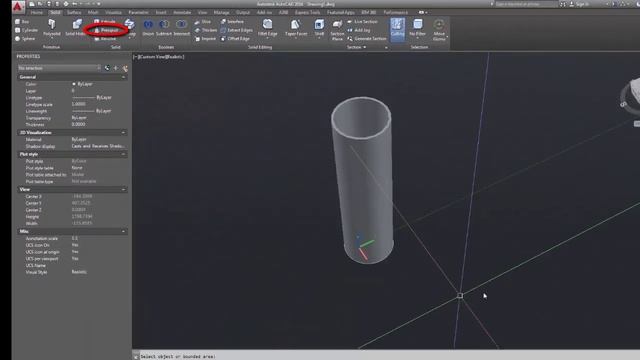This screenshot has width=640, height=360.
Task: Click the Slice tool
Action: [x=203, y=22]
